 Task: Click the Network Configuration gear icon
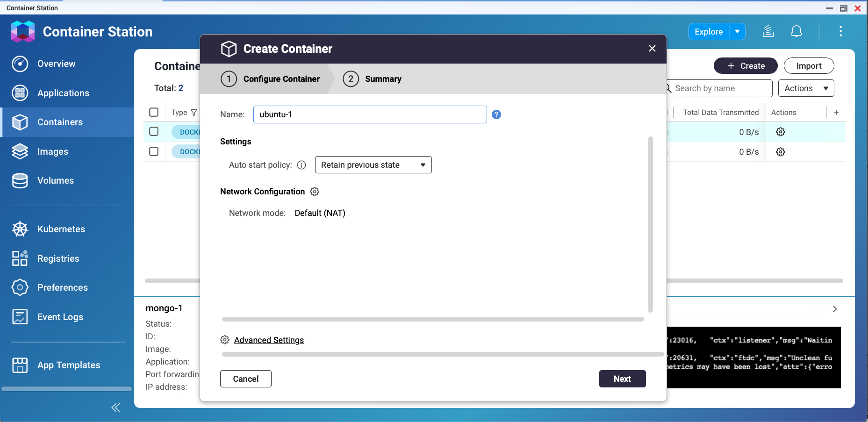coord(315,192)
